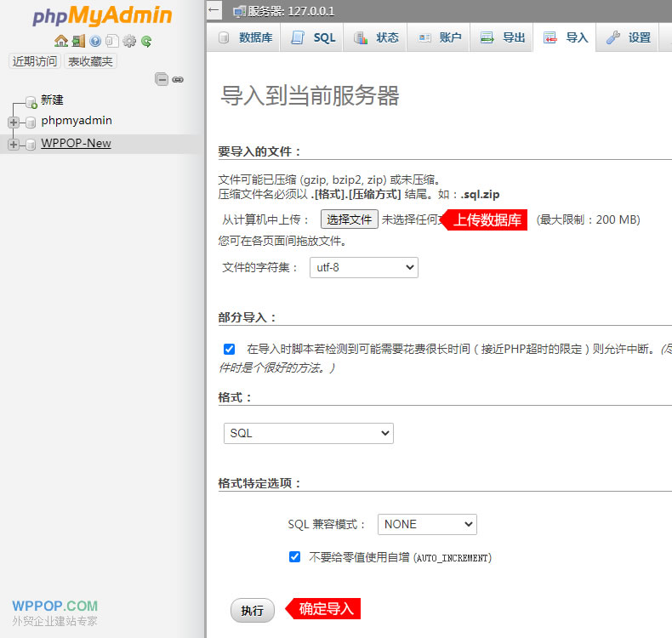This screenshot has width=672, height=638.
Task: Toggle the allow interrupt on timeout checkbox
Action: pyautogui.click(x=229, y=349)
